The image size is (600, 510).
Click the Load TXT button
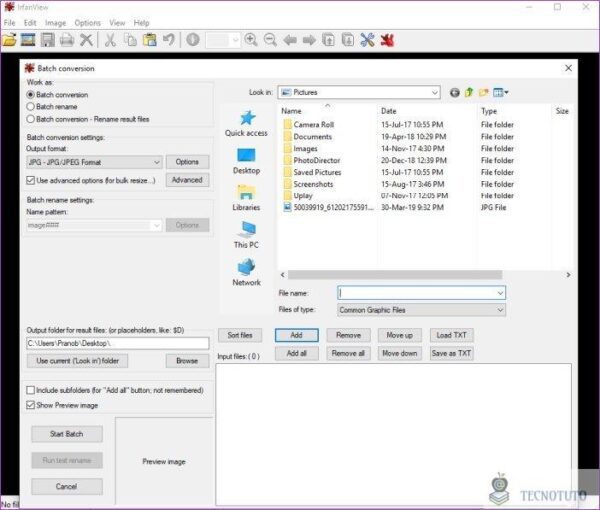[452, 335]
